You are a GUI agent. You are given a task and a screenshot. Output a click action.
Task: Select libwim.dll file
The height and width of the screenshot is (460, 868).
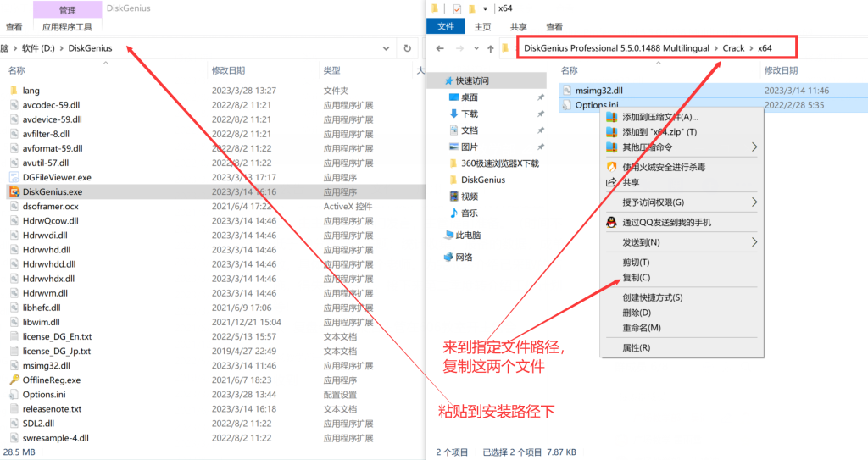41,322
